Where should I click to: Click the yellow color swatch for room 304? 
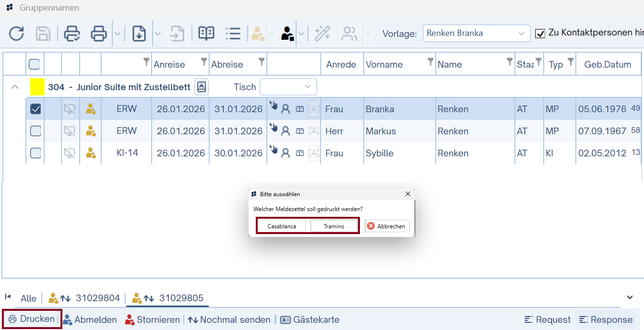pyautogui.click(x=37, y=87)
